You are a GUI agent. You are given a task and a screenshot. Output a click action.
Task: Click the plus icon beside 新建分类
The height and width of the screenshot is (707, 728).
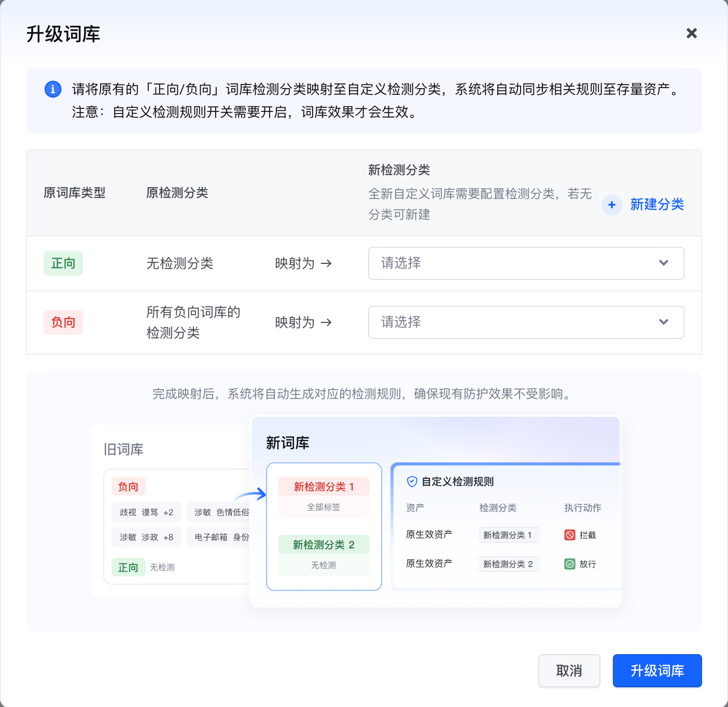612,205
